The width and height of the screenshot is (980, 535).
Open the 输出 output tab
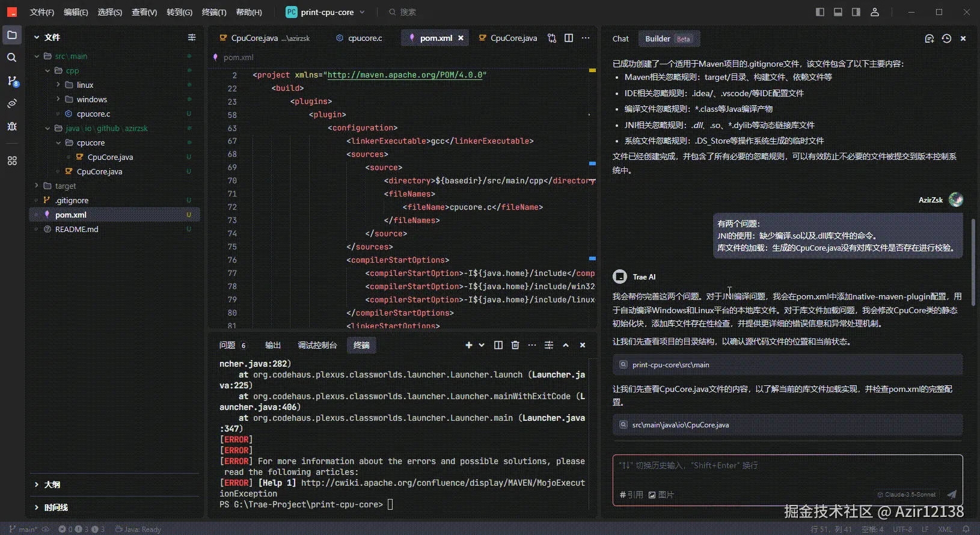[x=273, y=345]
